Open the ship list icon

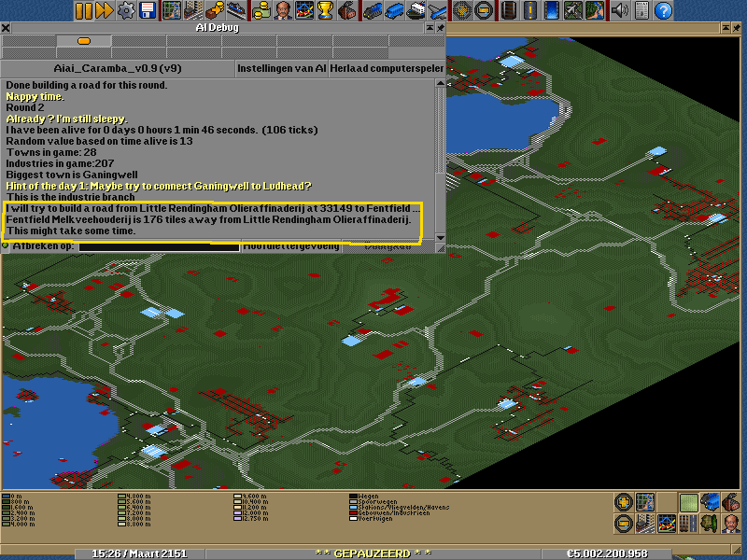point(416,10)
